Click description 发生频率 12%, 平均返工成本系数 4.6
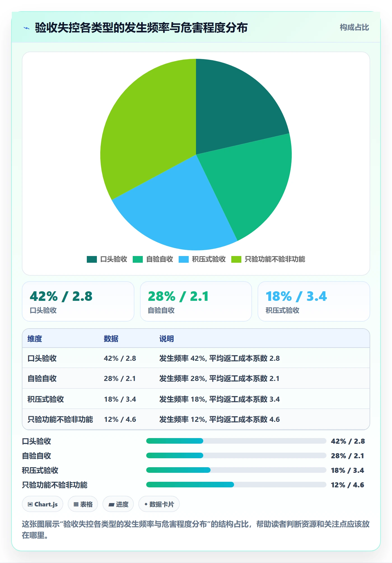 (x=220, y=419)
